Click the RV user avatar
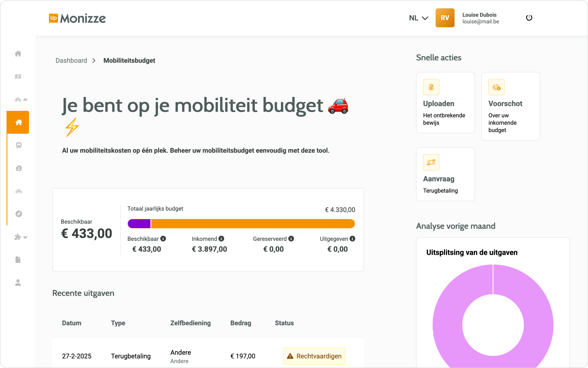588x368 pixels. point(445,18)
